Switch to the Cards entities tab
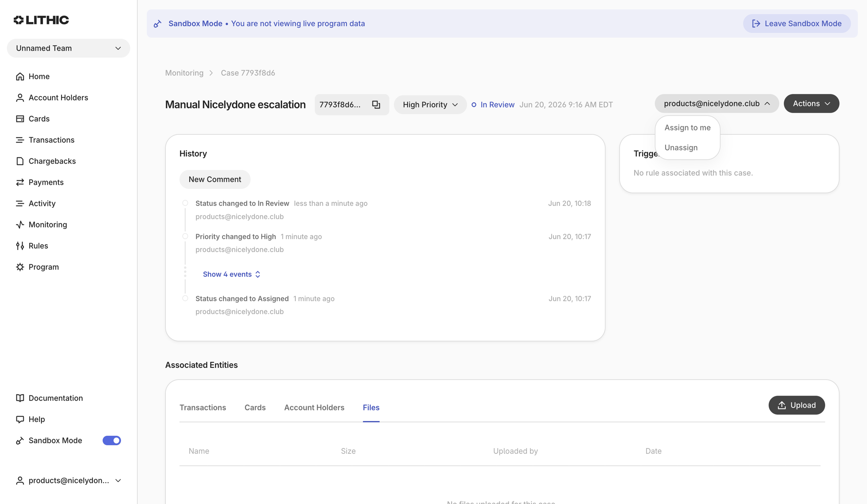 [255, 407]
